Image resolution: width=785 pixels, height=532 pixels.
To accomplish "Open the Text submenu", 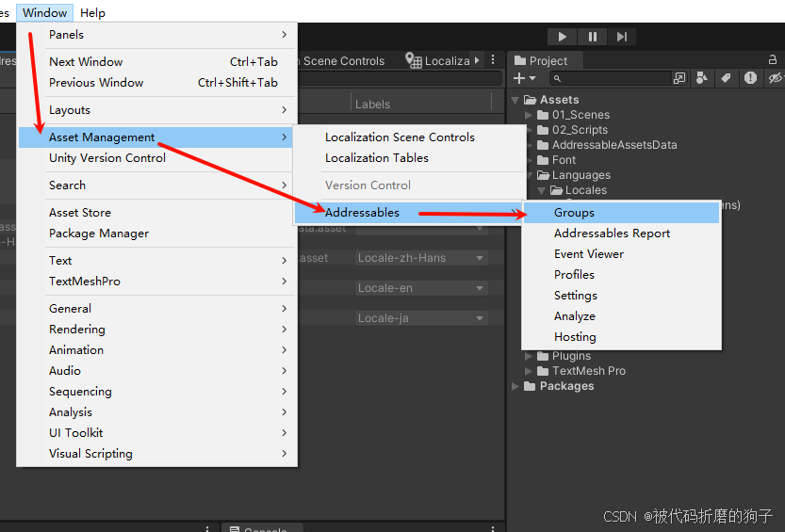I will (157, 261).
